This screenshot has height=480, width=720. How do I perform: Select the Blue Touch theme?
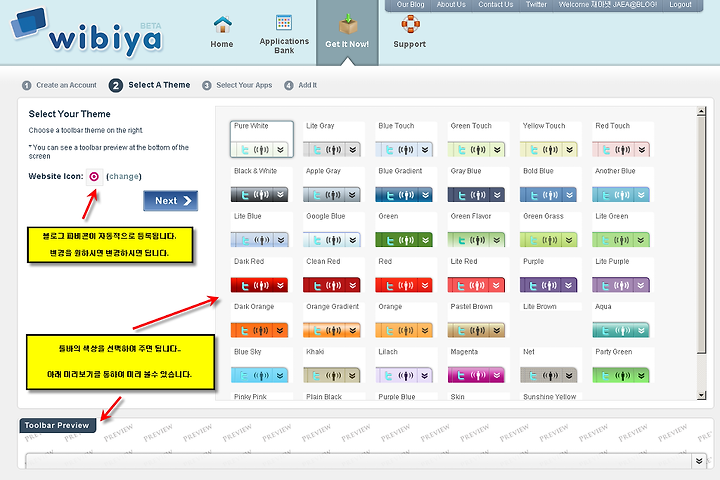406,139
